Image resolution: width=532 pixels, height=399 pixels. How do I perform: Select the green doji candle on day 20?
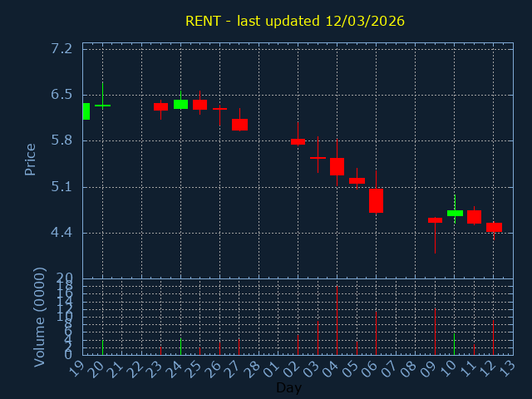coord(102,106)
